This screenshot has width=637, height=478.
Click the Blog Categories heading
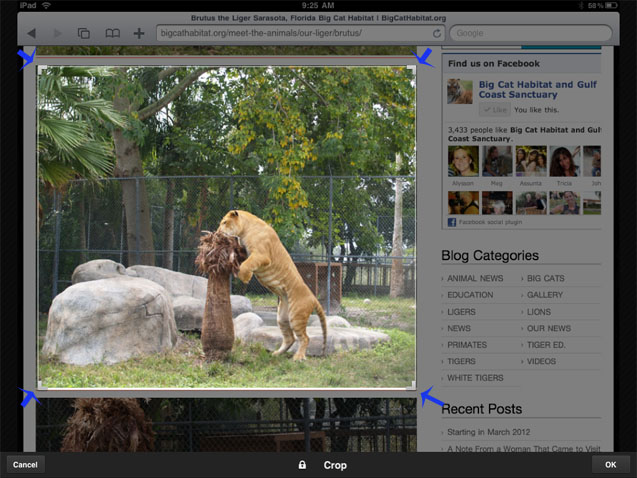(490, 255)
